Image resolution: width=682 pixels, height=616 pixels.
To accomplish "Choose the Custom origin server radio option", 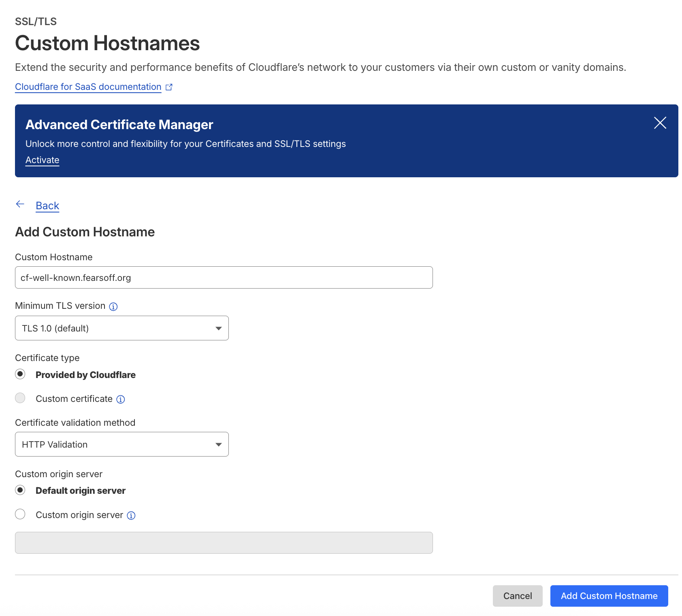I will (x=20, y=514).
